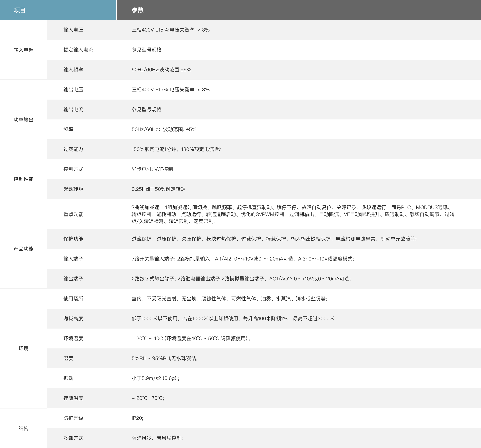Select the 环境温度 value text
Viewport: 481px width, 448px height.
[x=191, y=338]
